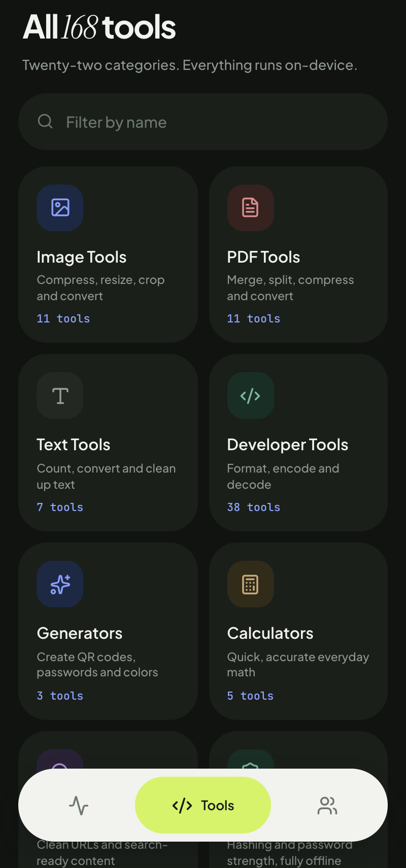Open the Text Tools title

tap(74, 445)
